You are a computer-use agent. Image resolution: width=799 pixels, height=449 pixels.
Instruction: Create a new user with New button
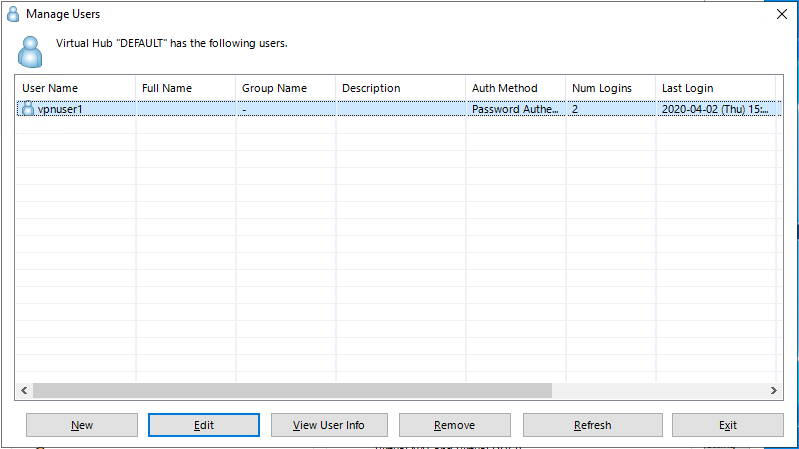point(82,425)
